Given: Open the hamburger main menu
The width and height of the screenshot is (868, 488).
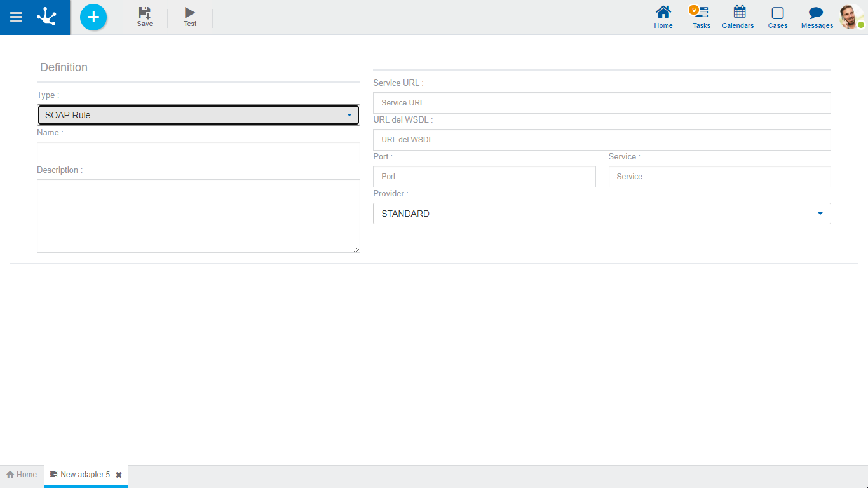Looking at the screenshot, I should coord(16,17).
